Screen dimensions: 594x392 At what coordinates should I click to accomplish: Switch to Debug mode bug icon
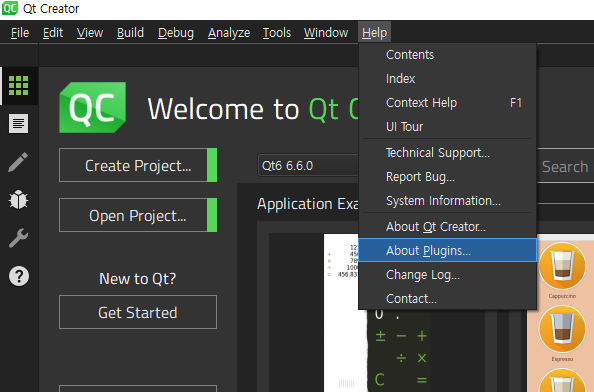[x=19, y=200]
